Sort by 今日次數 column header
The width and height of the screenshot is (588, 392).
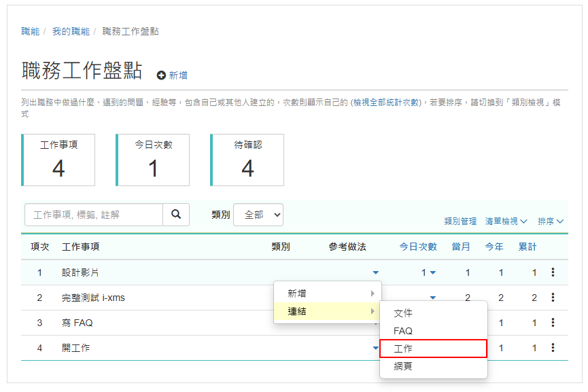pos(418,247)
